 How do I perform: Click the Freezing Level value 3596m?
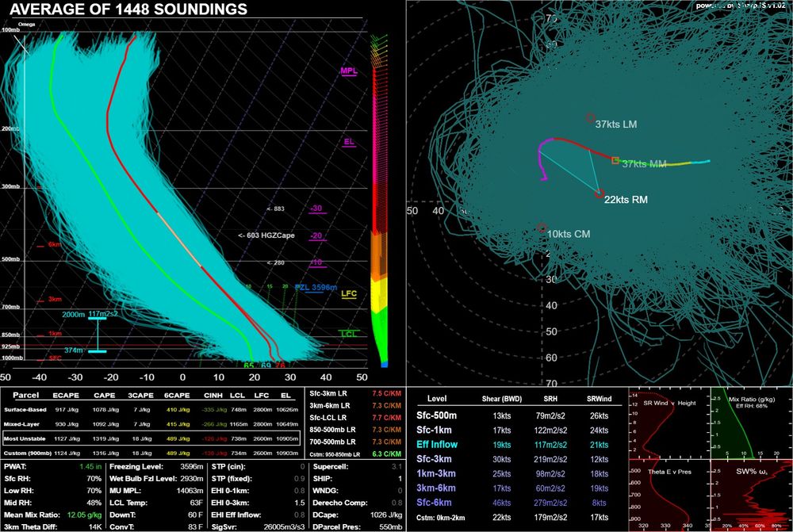point(192,467)
